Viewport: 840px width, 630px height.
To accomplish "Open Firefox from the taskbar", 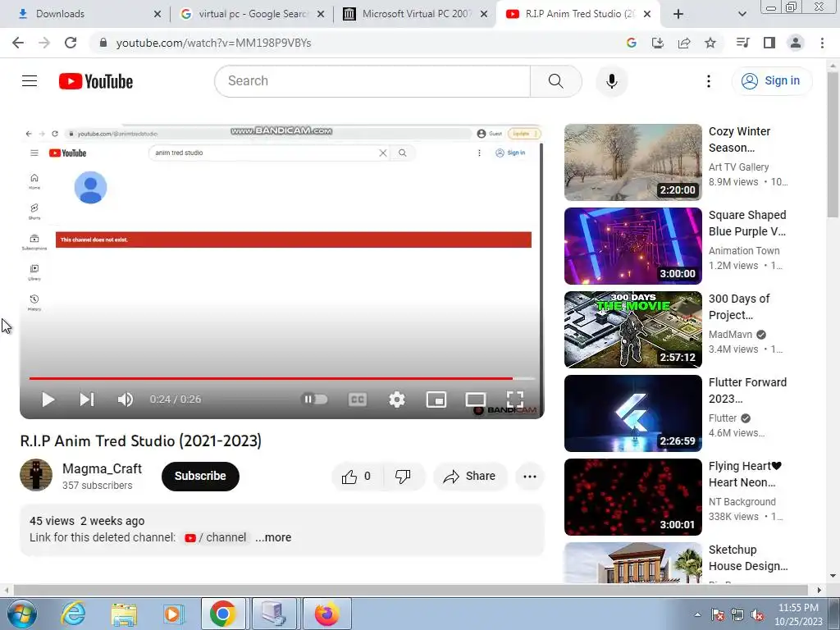I will coord(327,614).
